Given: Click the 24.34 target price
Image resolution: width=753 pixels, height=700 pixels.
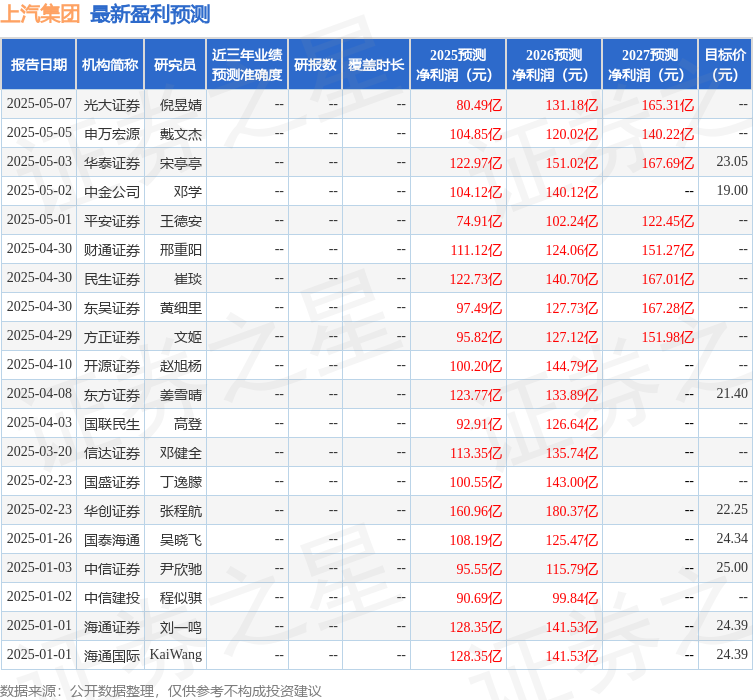Looking at the screenshot, I should click(732, 539).
